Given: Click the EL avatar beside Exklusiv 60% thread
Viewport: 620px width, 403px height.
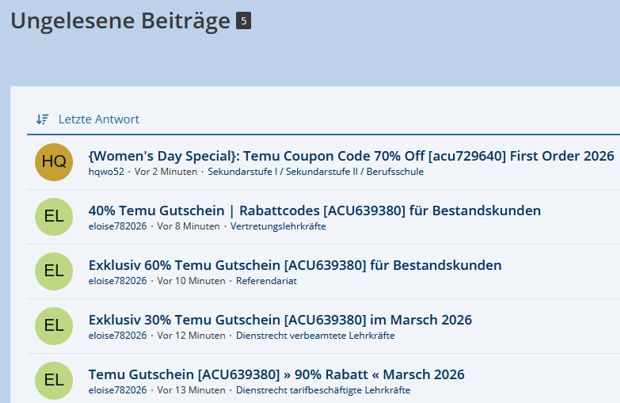Looking at the screenshot, I should pyautogui.click(x=54, y=271).
